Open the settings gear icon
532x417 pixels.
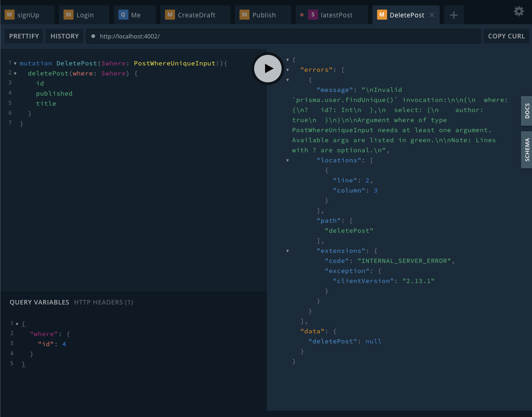point(519,11)
